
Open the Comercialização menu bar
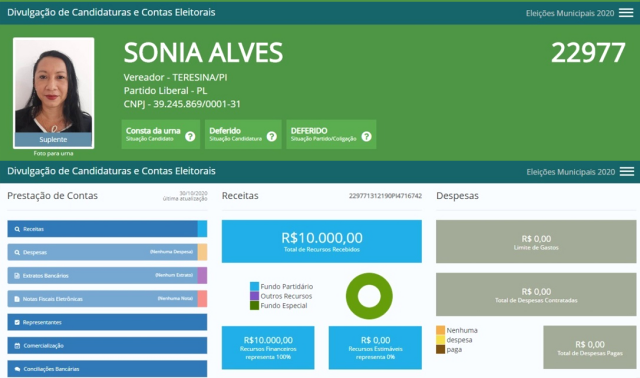coord(107,345)
